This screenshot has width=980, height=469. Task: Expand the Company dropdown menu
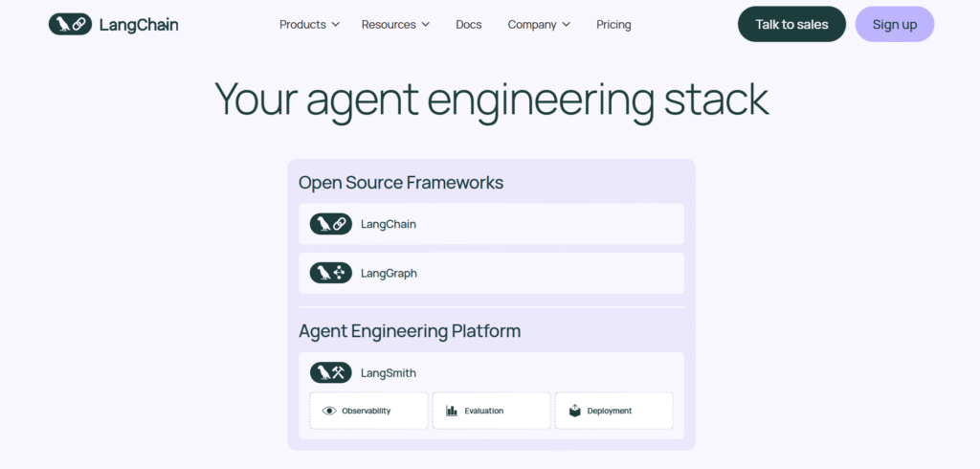(x=539, y=25)
